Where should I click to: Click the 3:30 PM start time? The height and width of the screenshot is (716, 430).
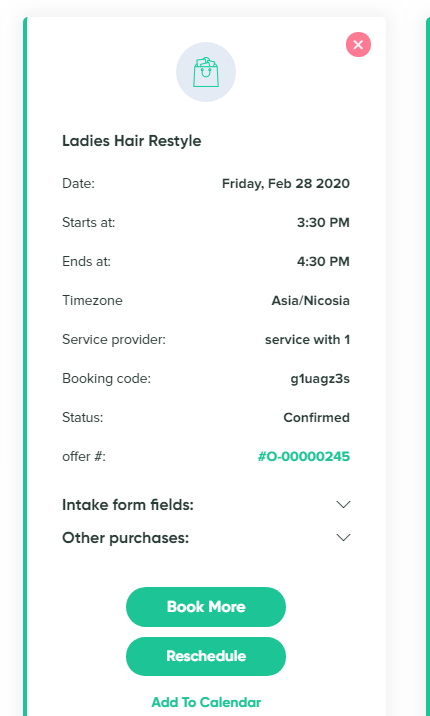pos(323,223)
